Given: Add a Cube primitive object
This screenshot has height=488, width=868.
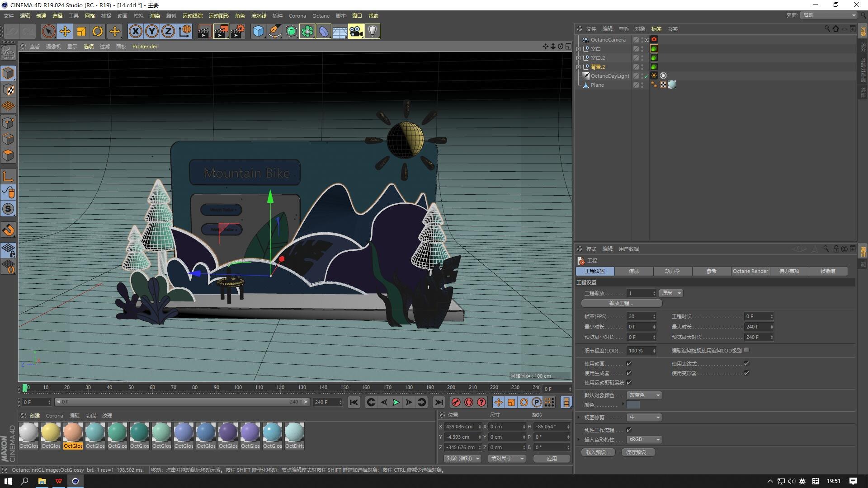Looking at the screenshot, I should click(x=258, y=31).
